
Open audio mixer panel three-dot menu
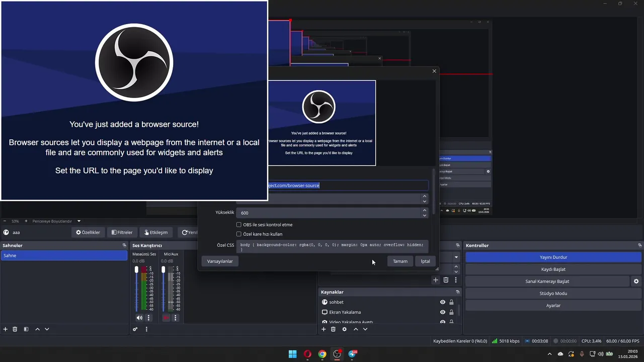[146, 329]
